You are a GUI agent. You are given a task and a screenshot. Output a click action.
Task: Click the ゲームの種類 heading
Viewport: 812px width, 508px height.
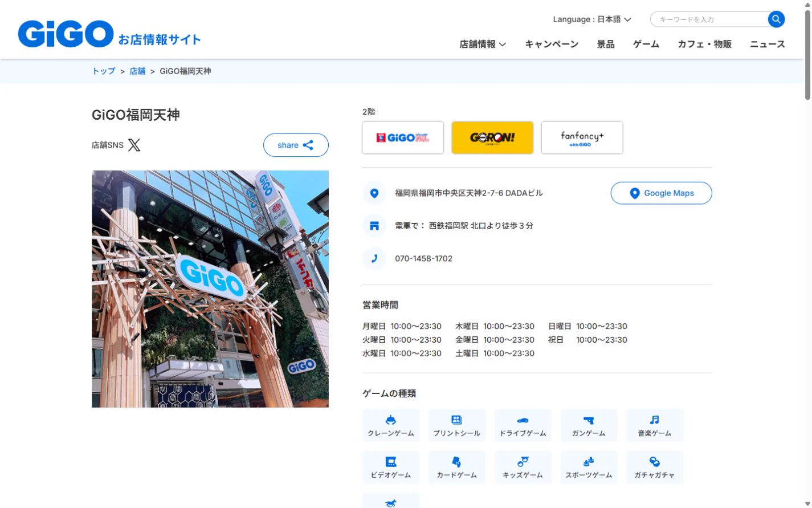tap(389, 393)
